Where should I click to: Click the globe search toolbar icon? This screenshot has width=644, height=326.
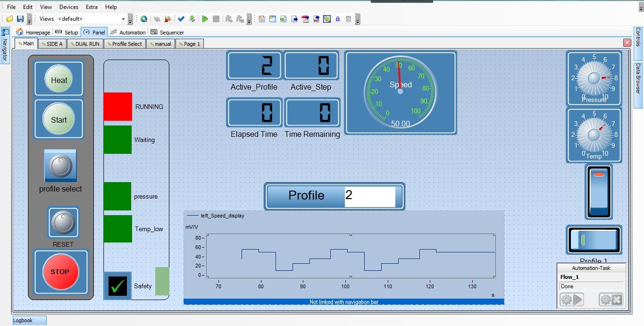click(144, 19)
